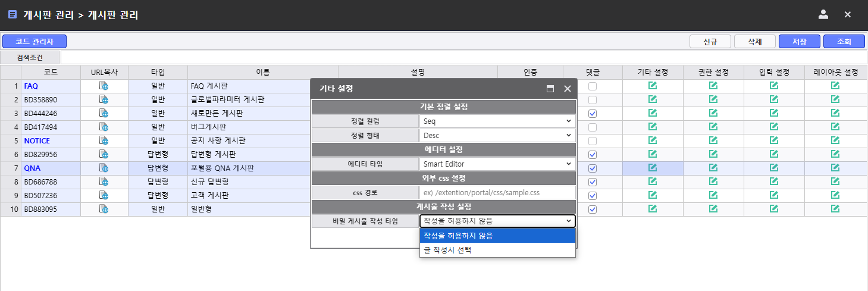Toggle 댓글 checkbox for BD883095 row
The image size is (868, 291).
[x=593, y=209]
